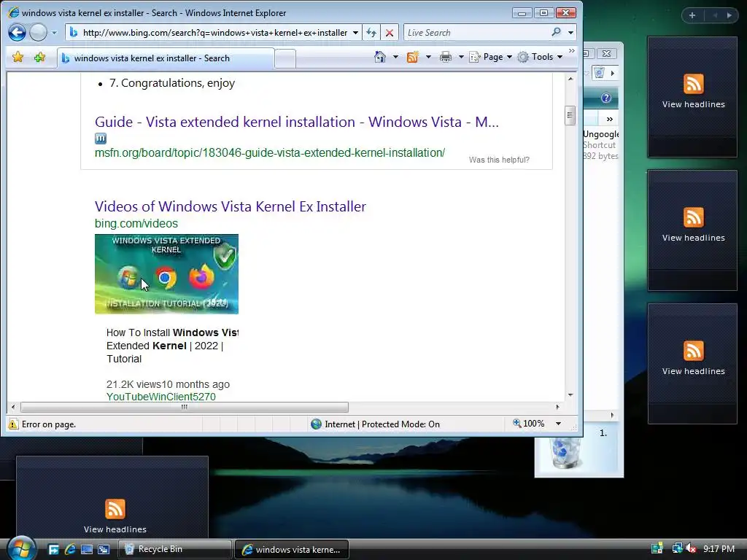
Task: Open 'Guide - Vista extended kernel installation' link
Action: pyautogui.click(x=296, y=122)
